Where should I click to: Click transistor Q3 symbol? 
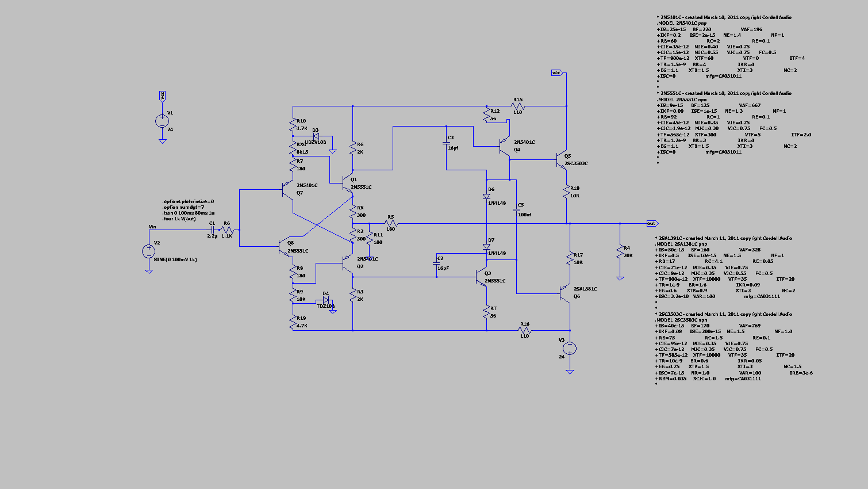(x=482, y=277)
